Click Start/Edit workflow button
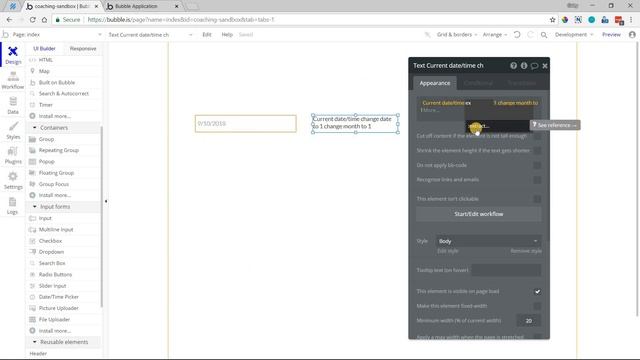The height and width of the screenshot is (360, 640). click(479, 214)
